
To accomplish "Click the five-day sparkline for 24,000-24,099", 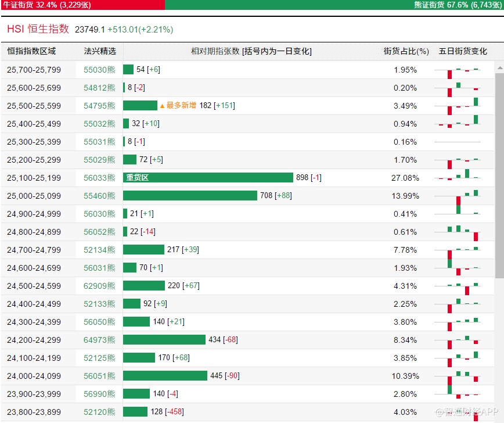I will pos(458,378).
